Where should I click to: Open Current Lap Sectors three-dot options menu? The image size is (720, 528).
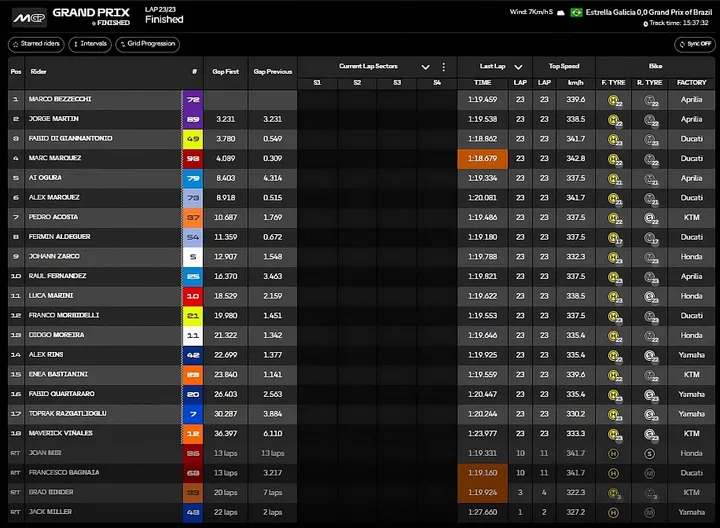(x=443, y=67)
